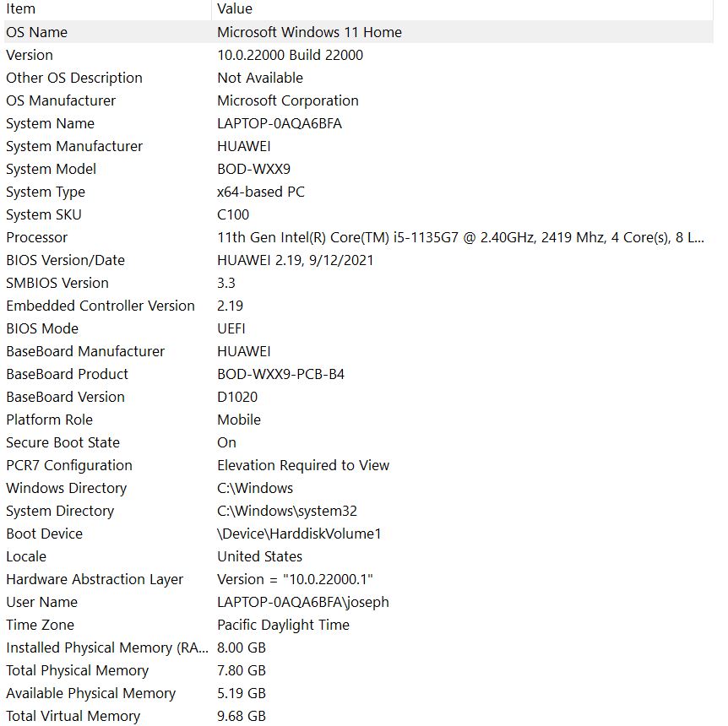Click LAPTOP-0AQA6BFA\joseph value
728x726 pixels.
(x=302, y=602)
